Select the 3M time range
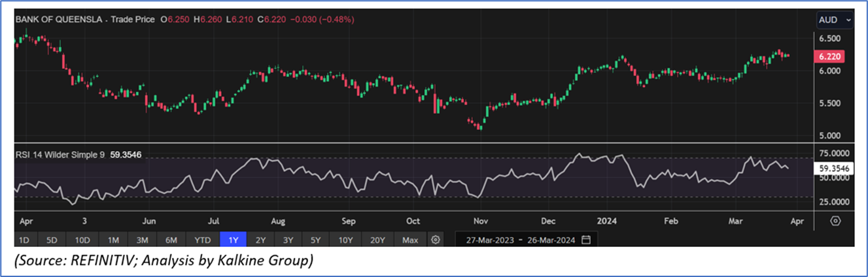Screen dimensions: 868x277 [x=143, y=240]
